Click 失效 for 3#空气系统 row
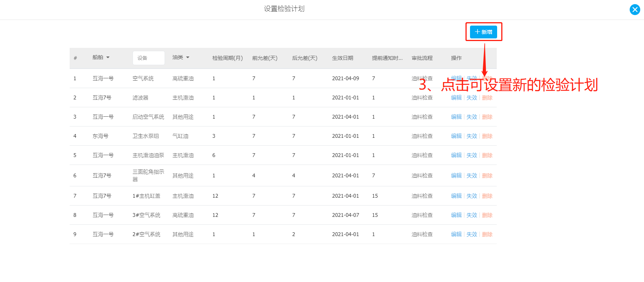This screenshot has width=644, height=282. point(472,215)
